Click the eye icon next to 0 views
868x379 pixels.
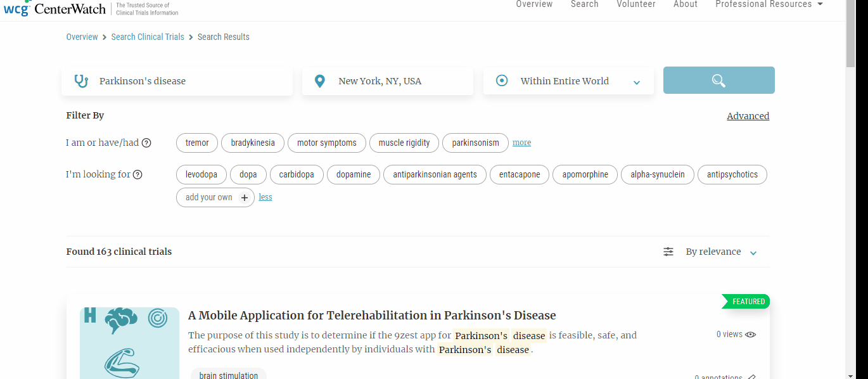751,334
